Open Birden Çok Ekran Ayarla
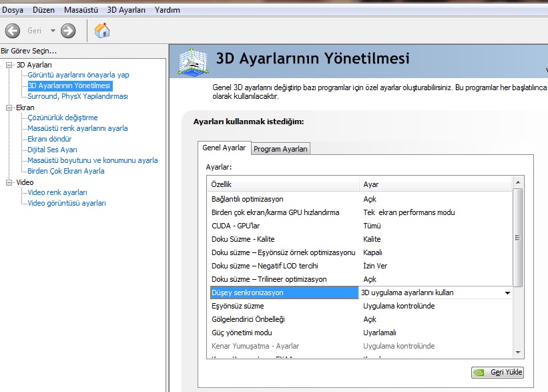The image size is (548, 392). pyautogui.click(x=66, y=171)
